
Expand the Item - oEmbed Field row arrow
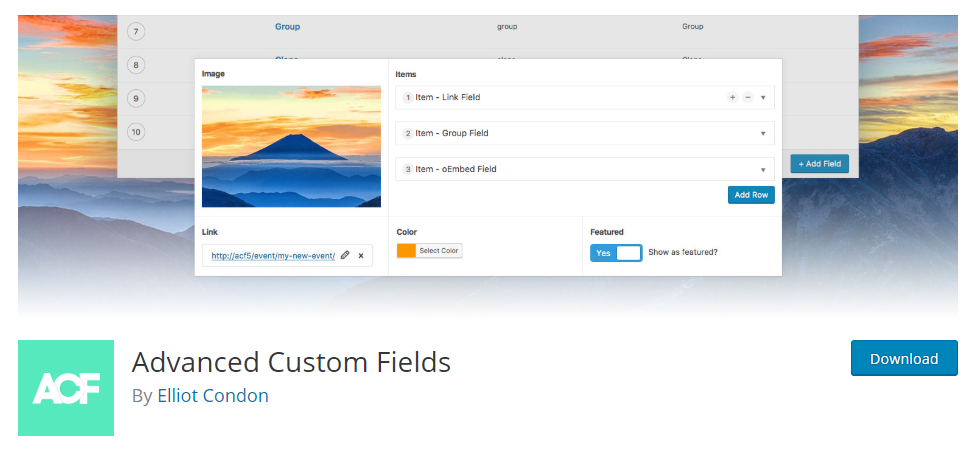pyautogui.click(x=763, y=169)
